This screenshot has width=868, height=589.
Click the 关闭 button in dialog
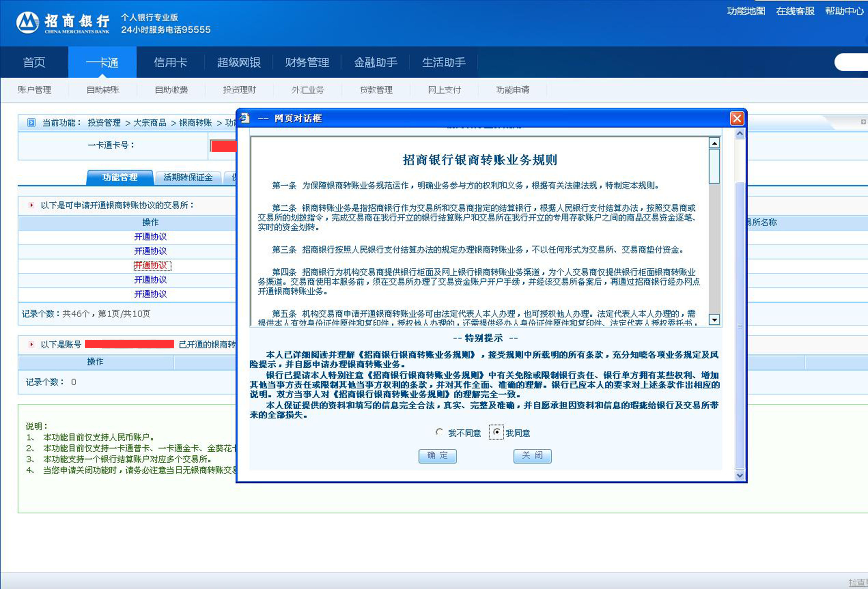pos(532,456)
